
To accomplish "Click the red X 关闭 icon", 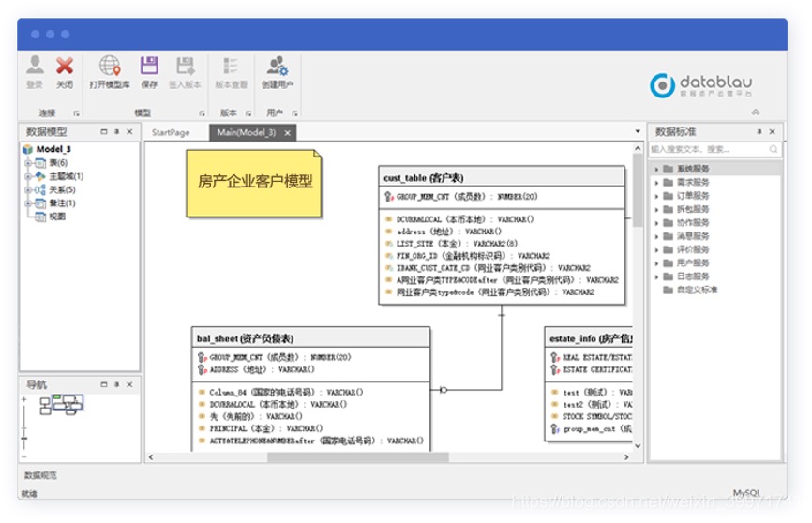I will pos(65,66).
